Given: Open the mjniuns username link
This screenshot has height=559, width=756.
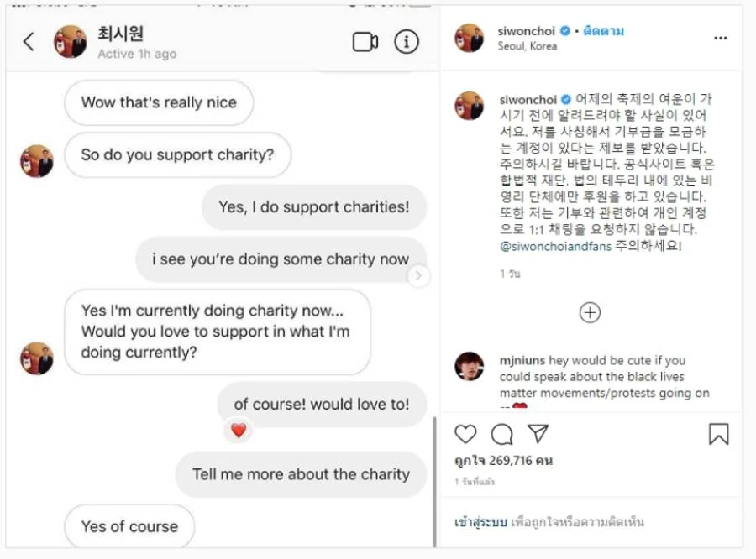Looking at the screenshot, I should (x=522, y=360).
